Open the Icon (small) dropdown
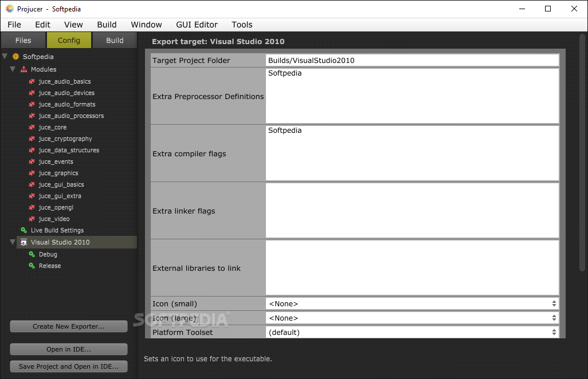Viewport: 588px width, 379px height. click(413, 304)
